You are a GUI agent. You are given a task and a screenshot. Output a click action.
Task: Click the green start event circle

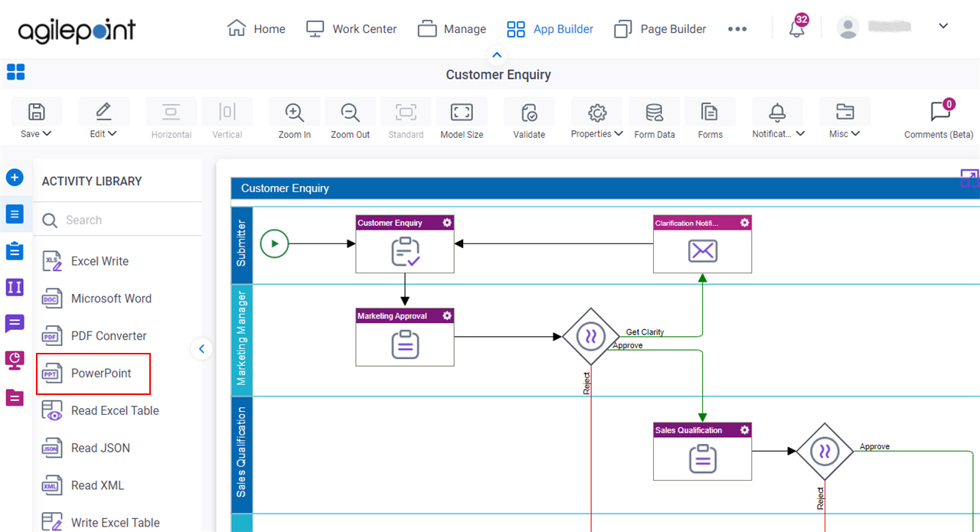tap(274, 244)
